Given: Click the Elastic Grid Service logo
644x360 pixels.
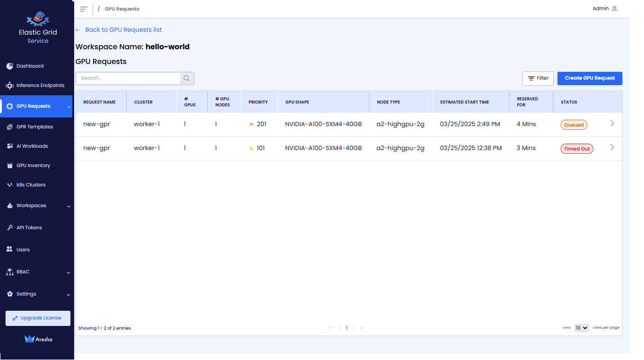Looking at the screenshot, I should 38,19.
